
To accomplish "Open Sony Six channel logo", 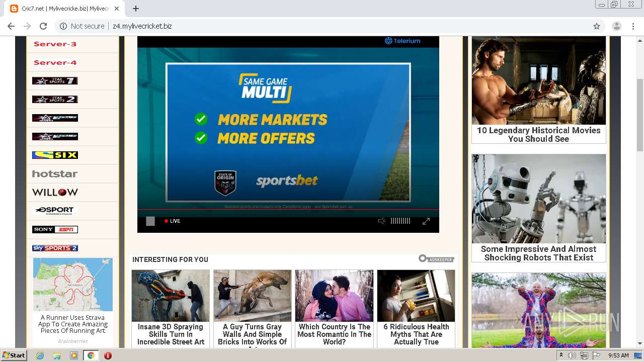I will (x=55, y=155).
